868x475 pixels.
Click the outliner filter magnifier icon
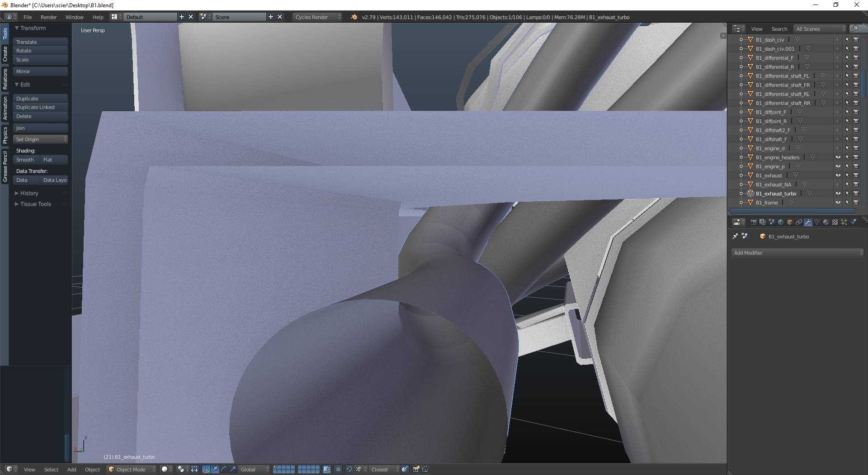point(854,28)
